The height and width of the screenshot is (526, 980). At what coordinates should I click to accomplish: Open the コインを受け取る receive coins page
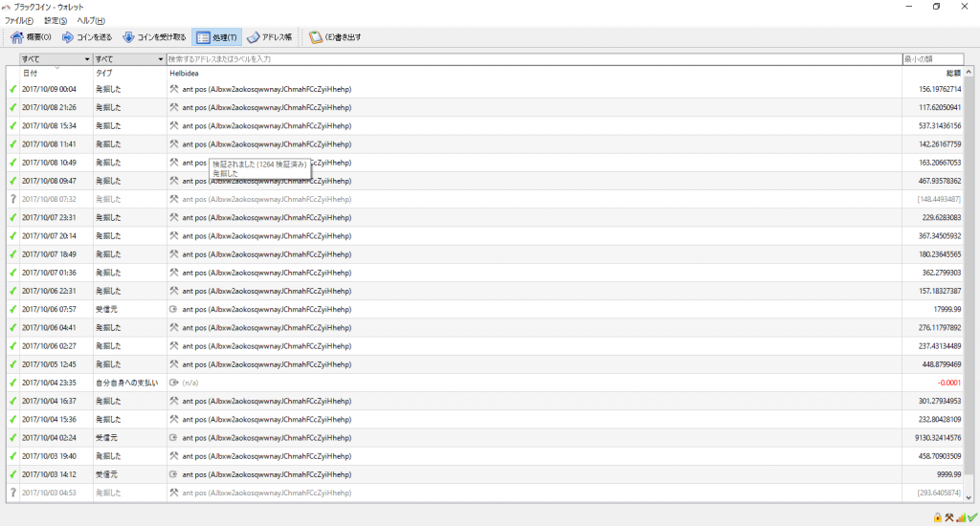click(x=153, y=37)
